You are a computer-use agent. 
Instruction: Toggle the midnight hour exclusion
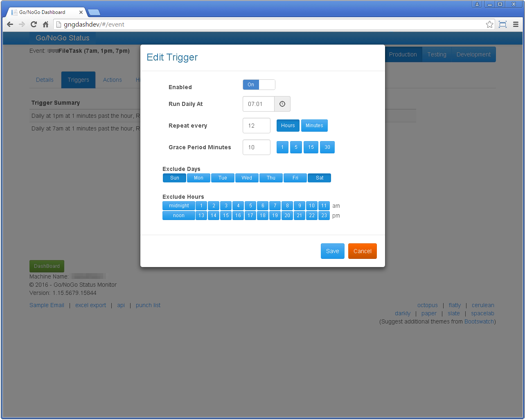179,206
